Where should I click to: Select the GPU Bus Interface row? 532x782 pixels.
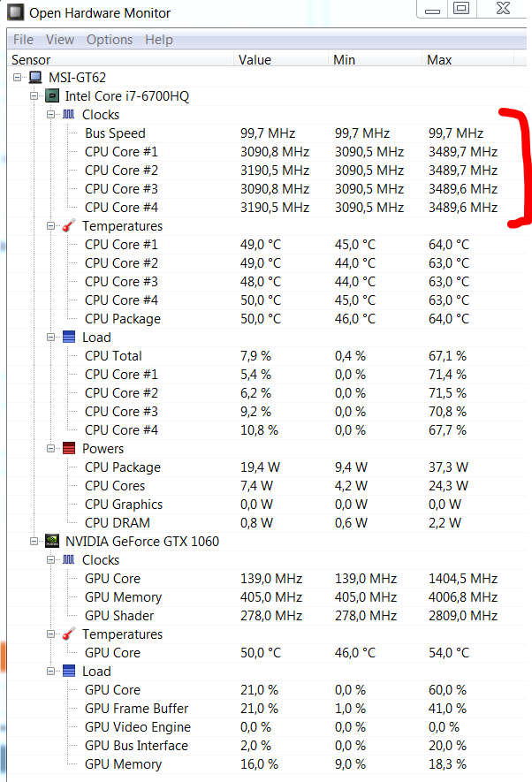tap(267, 745)
